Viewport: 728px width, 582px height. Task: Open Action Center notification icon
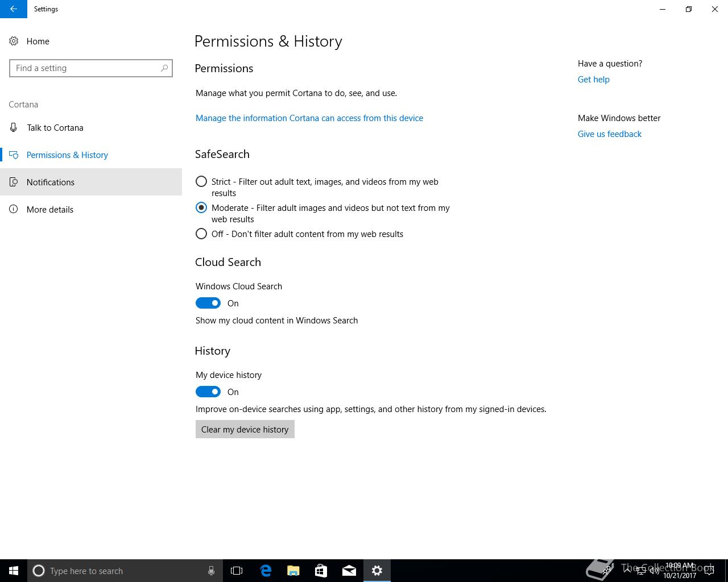pos(709,571)
